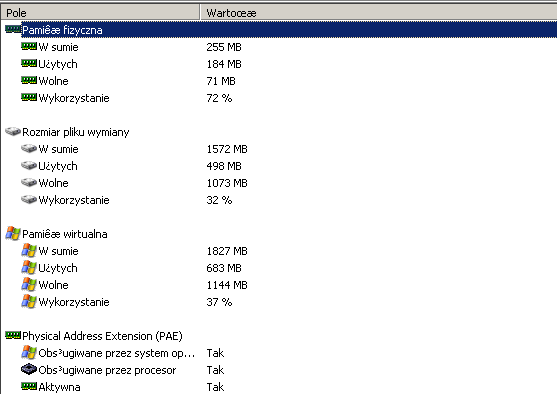Click Windows flag icon next to virtual W sumie

pyautogui.click(x=29, y=250)
